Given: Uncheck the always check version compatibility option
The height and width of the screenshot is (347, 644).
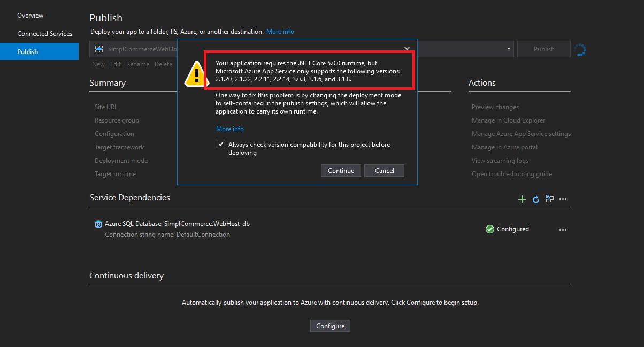Looking at the screenshot, I should [x=221, y=144].
